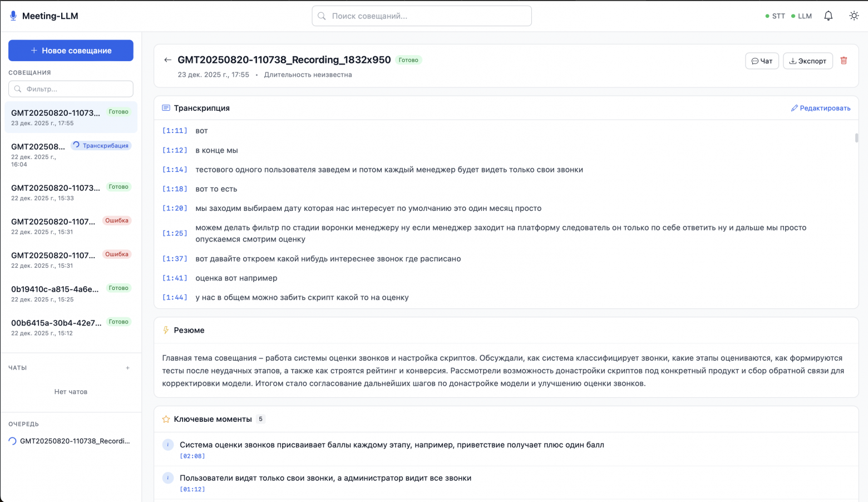Click the Meeting-LLM microphone logo

point(13,16)
